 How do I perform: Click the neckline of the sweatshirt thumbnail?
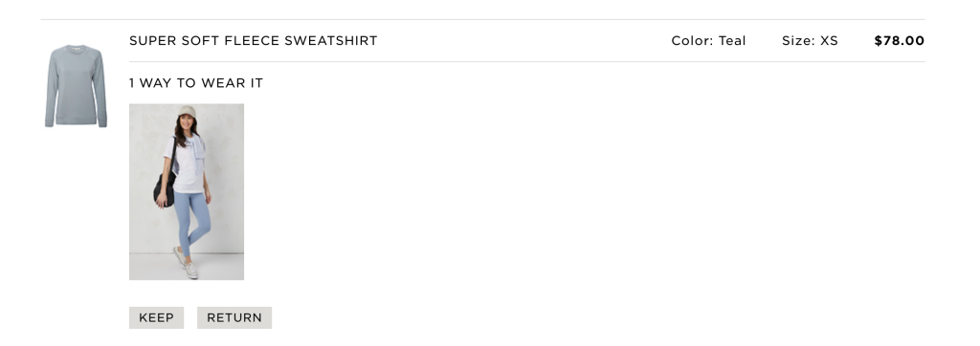76,49
